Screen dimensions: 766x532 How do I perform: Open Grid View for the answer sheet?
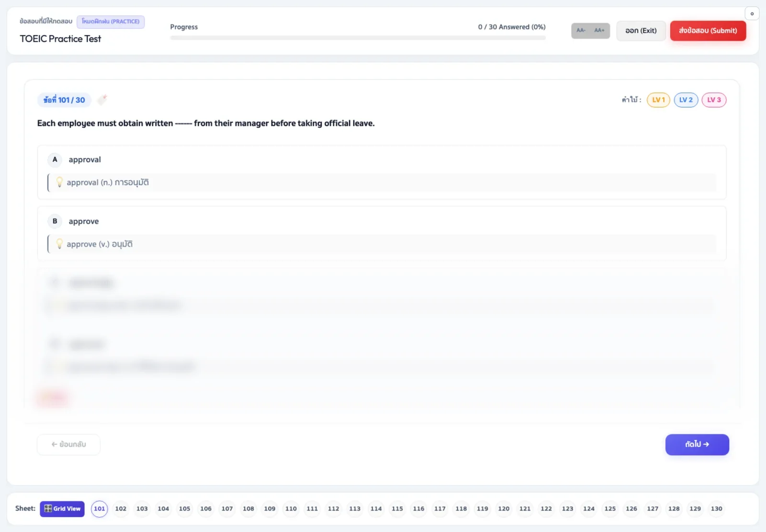pyautogui.click(x=62, y=509)
